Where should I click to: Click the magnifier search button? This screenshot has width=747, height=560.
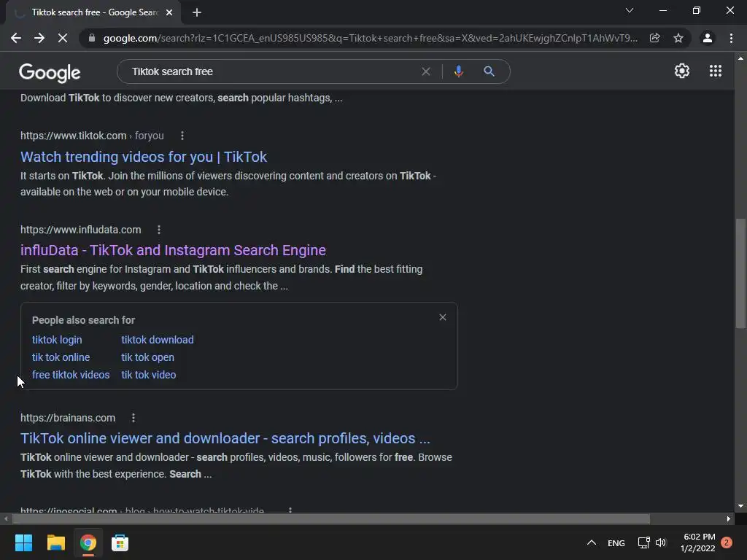pos(489,71)
